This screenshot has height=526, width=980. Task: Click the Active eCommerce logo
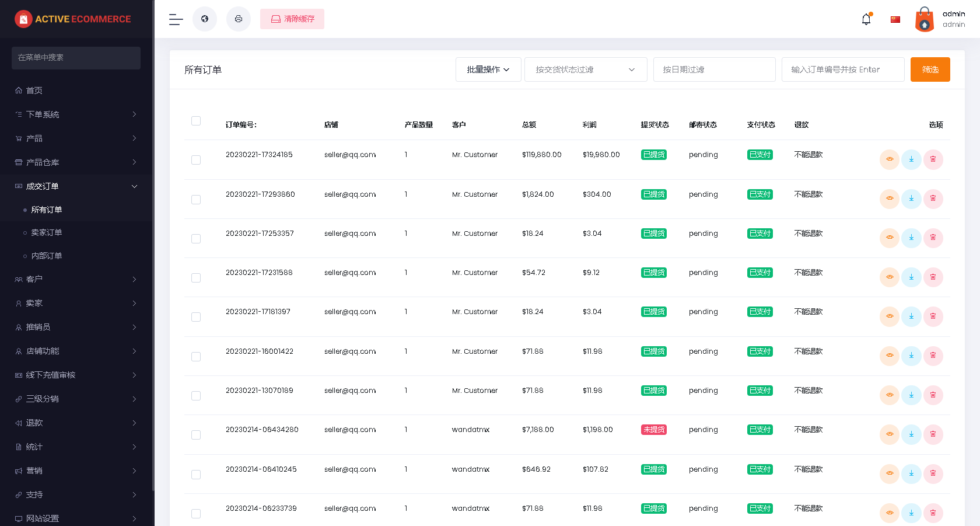73,19
